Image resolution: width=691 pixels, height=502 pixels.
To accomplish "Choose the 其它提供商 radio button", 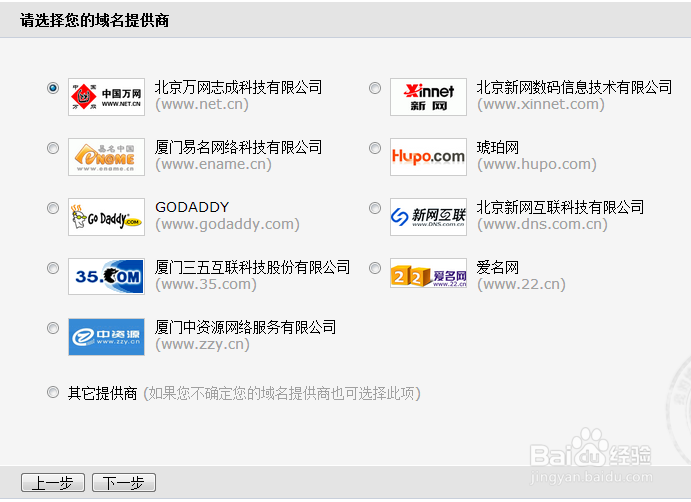I will coord(53,392).
